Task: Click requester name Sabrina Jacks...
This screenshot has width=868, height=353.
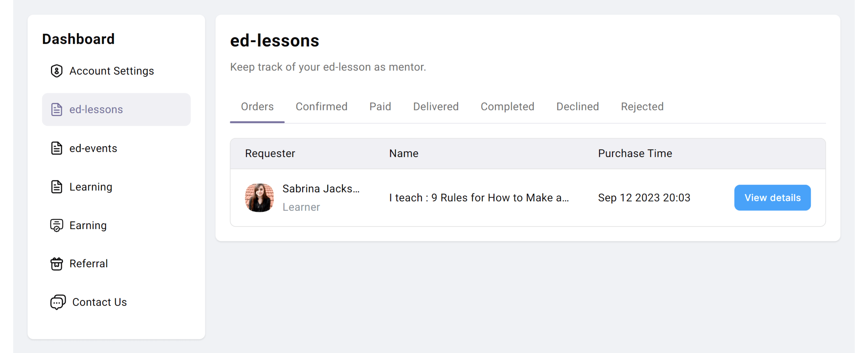Action: click(x=321, y=189)
